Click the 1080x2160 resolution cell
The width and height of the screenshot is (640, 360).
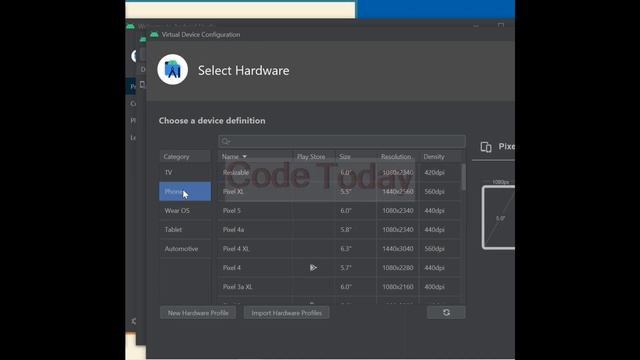click(398, 287)
